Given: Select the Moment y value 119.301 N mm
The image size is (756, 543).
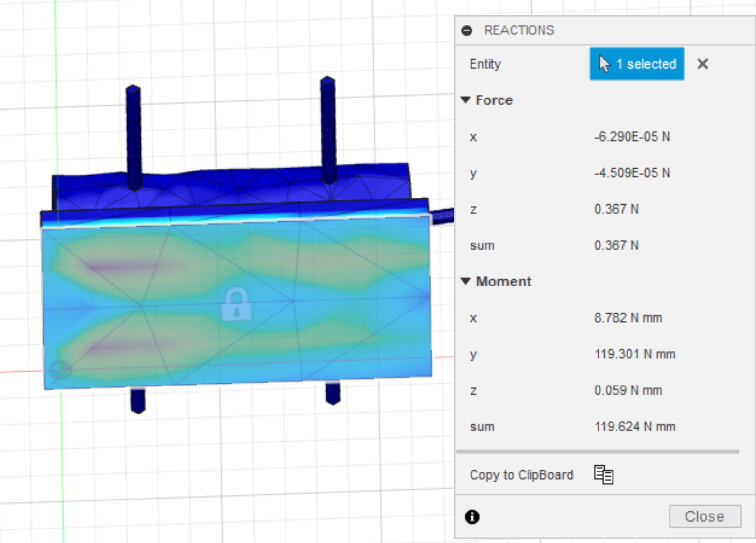Looking at the screenshot, I should (x=635, y=354).
